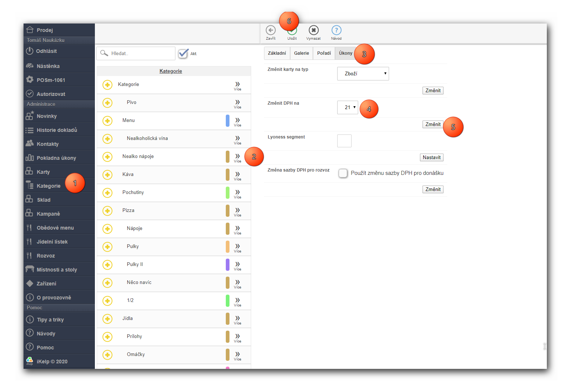The image size is (570, 392).
Task: Click the Vymazat delete icon
Action: point(313,30)
